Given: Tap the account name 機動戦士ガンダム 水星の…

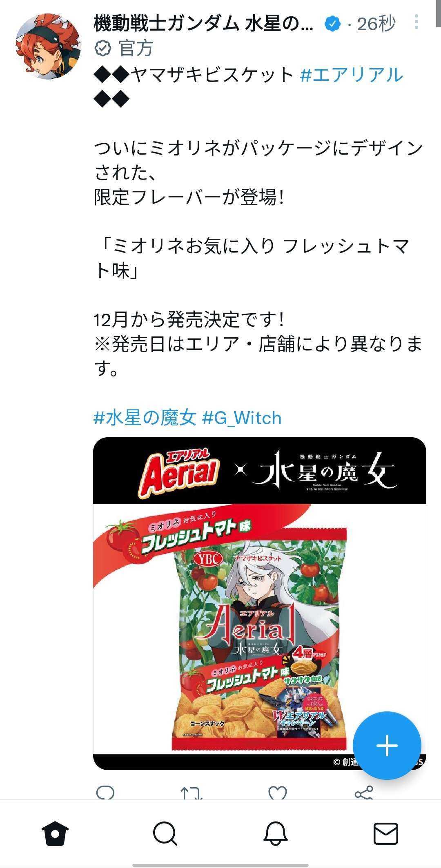Looking at the screenshot, I should 204,23.
